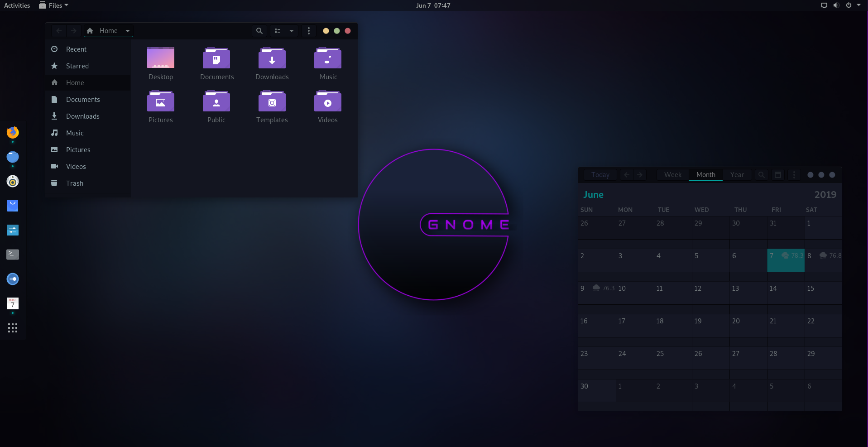Click the Files search icon

tap(259, 31)
